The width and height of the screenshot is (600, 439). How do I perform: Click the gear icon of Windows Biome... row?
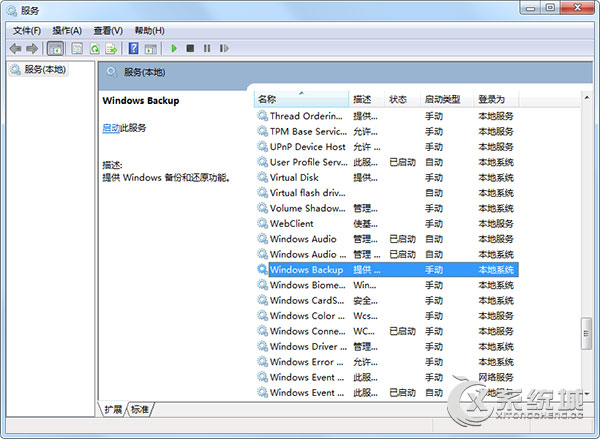[x=262, y=285]
